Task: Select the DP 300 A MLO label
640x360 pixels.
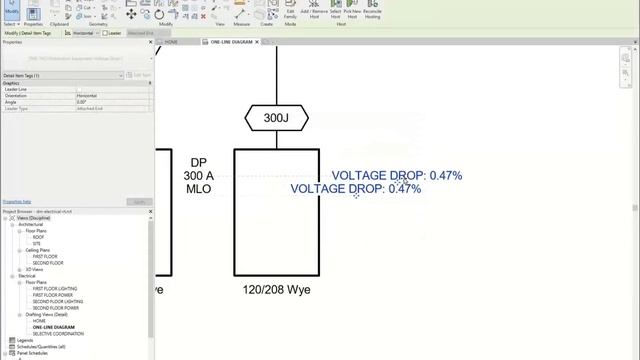Action: tap(198, 176)
